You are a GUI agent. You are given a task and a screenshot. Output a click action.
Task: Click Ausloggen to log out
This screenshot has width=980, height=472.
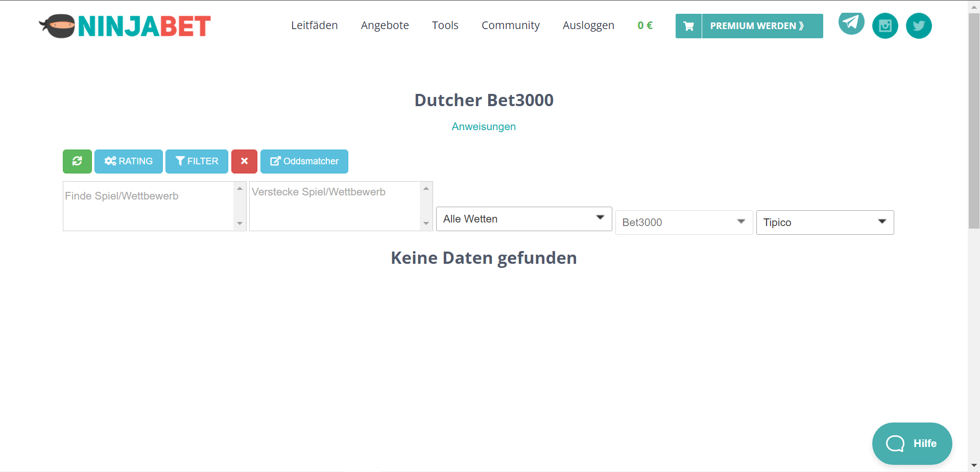pos(588,26)
